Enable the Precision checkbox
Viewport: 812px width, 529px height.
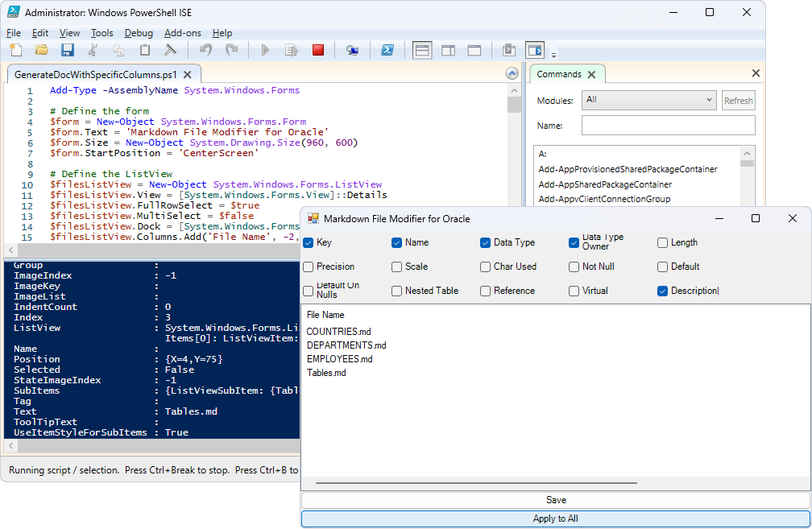(x=309, y=267)
